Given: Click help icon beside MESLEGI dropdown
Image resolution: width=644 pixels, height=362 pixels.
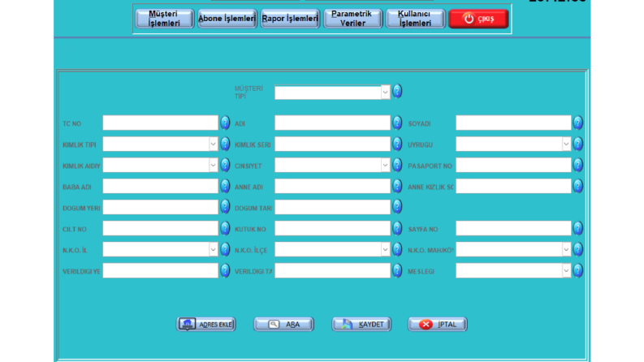Looking at the screenshot, I should (578, 270).
